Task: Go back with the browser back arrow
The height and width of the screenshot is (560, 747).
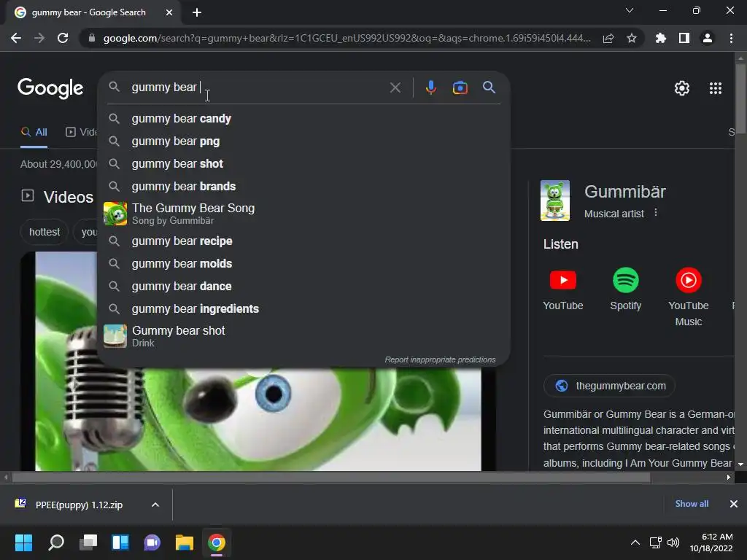Action: click(16, 38)
